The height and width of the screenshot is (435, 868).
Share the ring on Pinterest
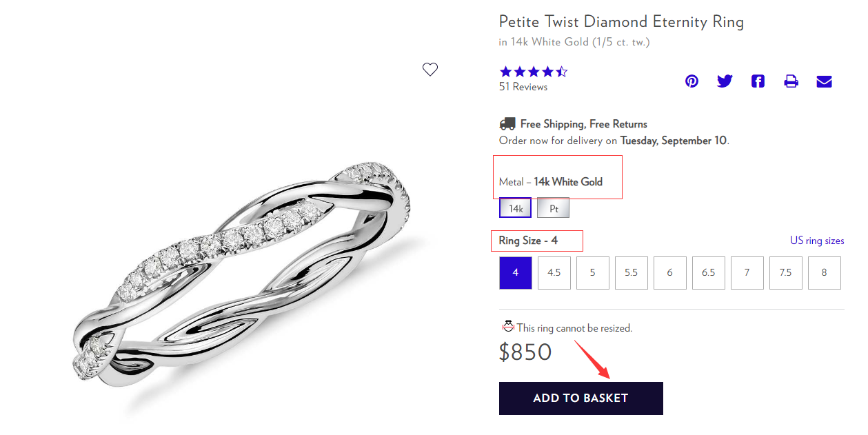coord(692,81)
